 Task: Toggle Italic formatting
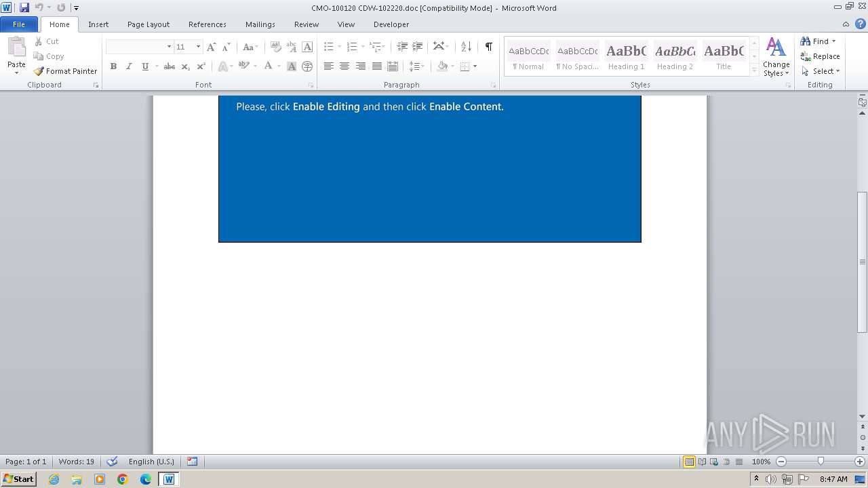(x=129, y=66)
